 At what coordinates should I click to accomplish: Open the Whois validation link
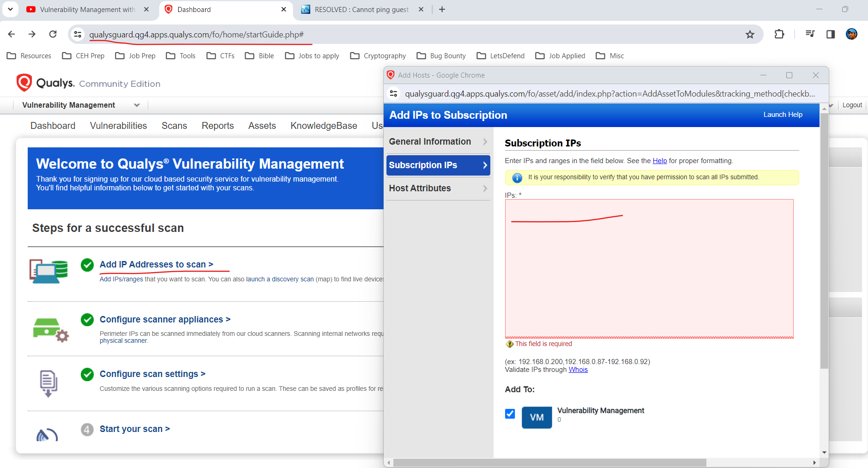point(578,370)
